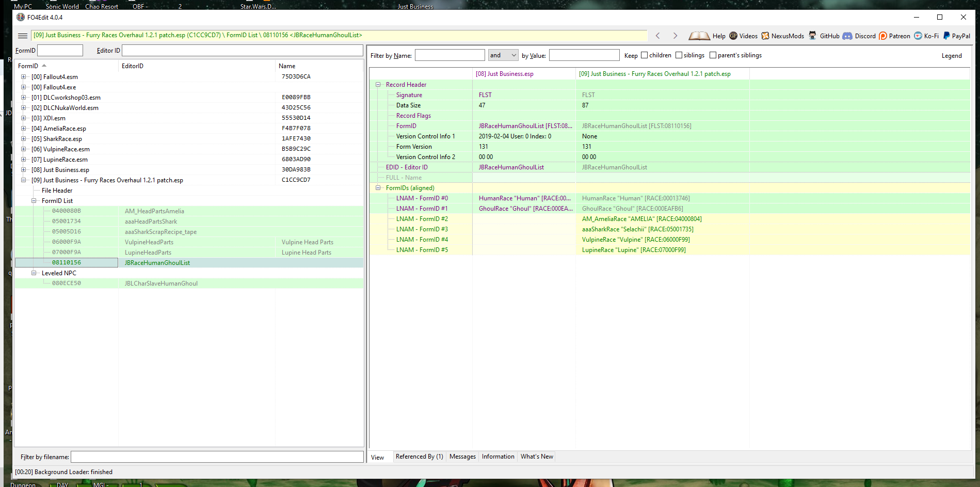The image size is (980, 487).
Task: Collapse the Record Header section
Action: click(x=378, y=84)
